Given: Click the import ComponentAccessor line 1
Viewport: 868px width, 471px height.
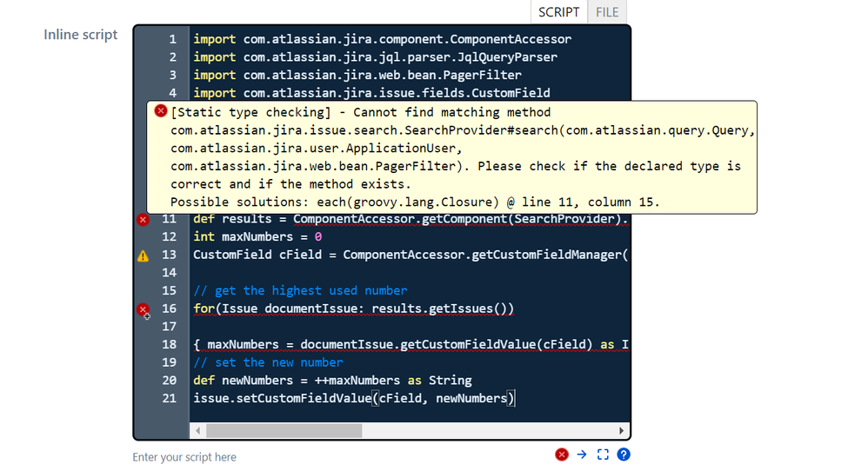Looking at the screenshot, I should (x=382, y=39).
